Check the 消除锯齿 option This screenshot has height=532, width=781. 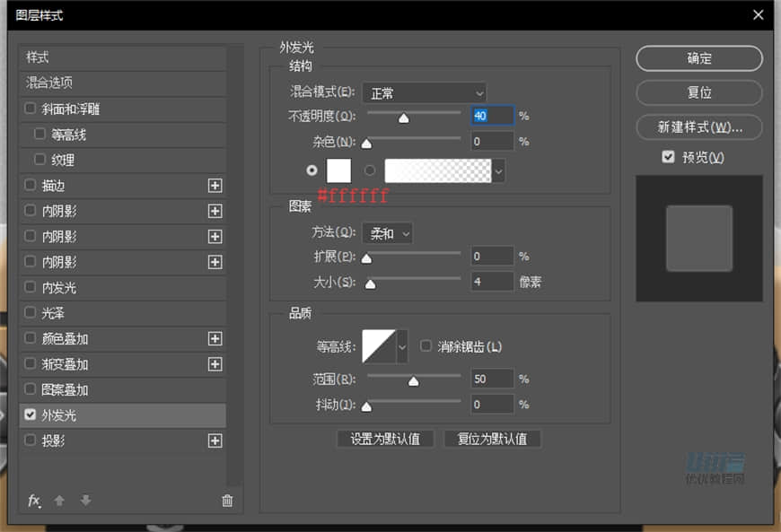[x=426, y=345]
